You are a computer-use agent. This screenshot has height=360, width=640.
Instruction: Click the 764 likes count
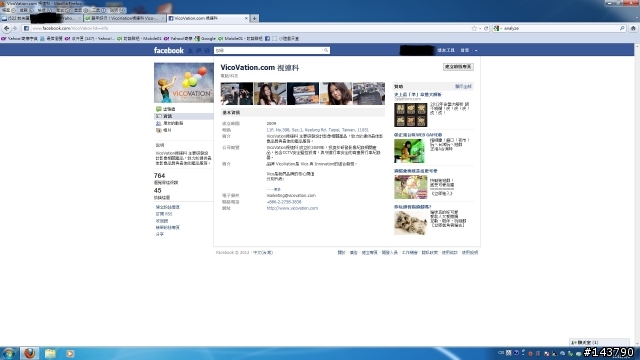point(160,176)
